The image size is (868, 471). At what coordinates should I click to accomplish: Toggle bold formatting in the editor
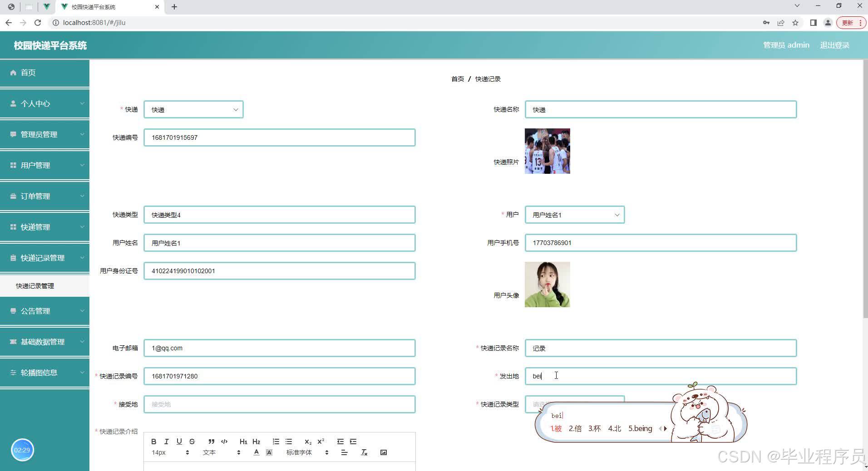coord(153,442)
